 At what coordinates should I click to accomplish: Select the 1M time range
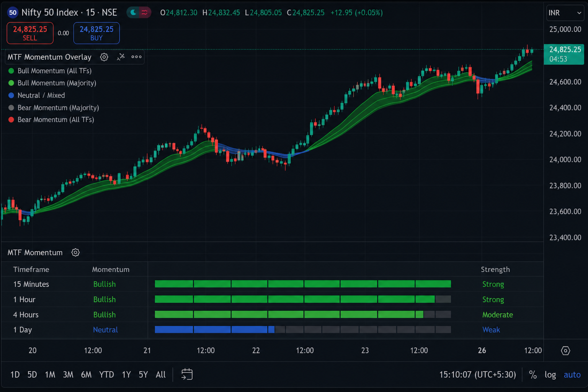[x=50, y=375]
